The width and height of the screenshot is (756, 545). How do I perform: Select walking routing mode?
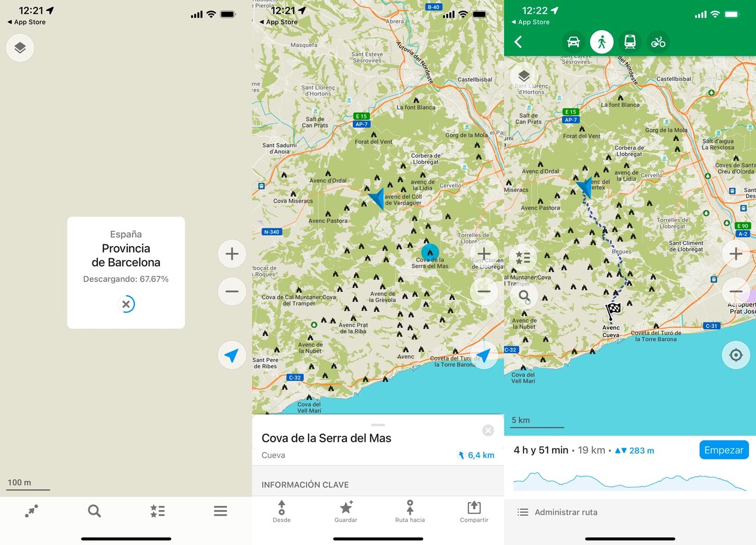point(602,41)
